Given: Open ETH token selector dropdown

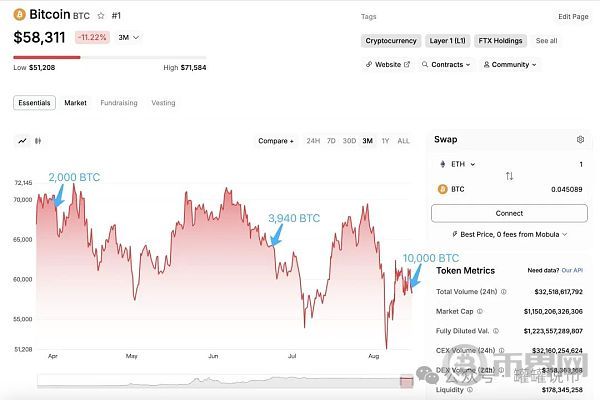Looking at the screenshot, I should click(458, 164).
